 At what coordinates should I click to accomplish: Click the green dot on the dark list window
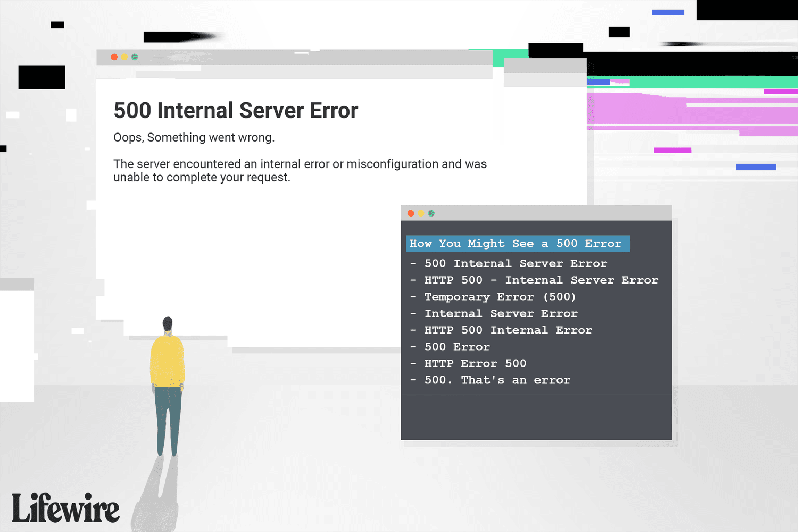(431, 213)
